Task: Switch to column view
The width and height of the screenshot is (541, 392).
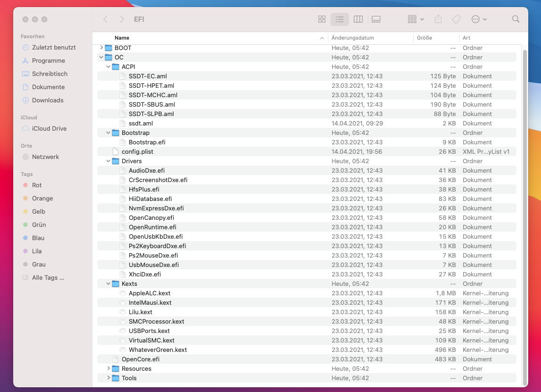Action: [x=358, y=19]
